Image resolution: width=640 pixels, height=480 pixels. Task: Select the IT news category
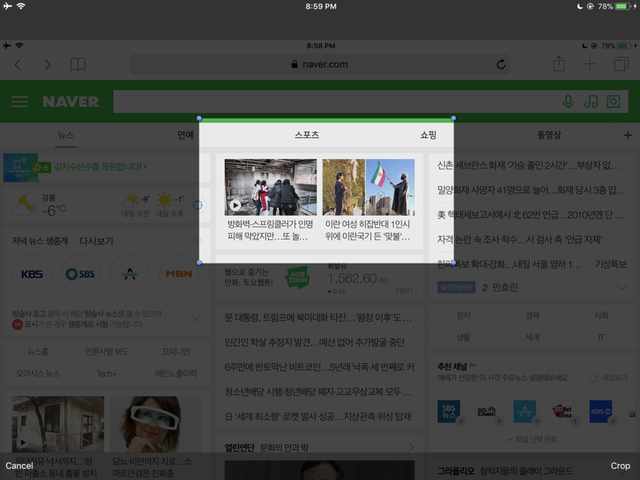point(601,337)
